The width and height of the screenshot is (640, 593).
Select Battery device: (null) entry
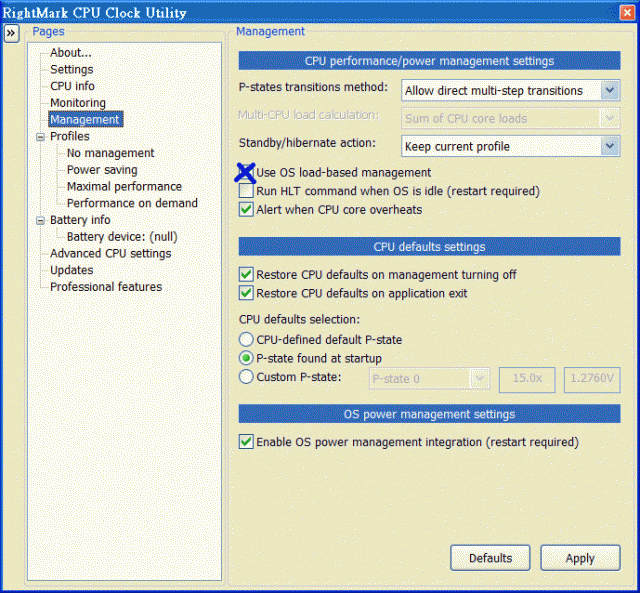(122, 237)
